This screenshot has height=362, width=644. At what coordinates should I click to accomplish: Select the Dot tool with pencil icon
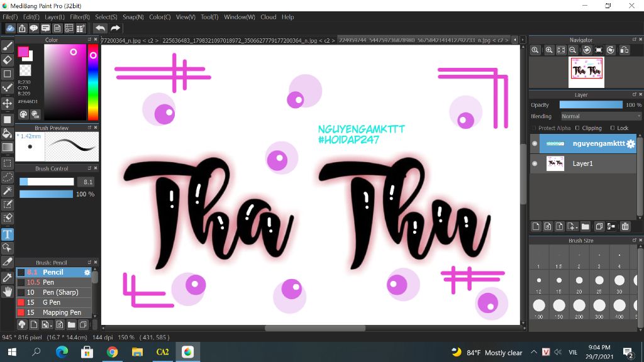pos(8,88)
